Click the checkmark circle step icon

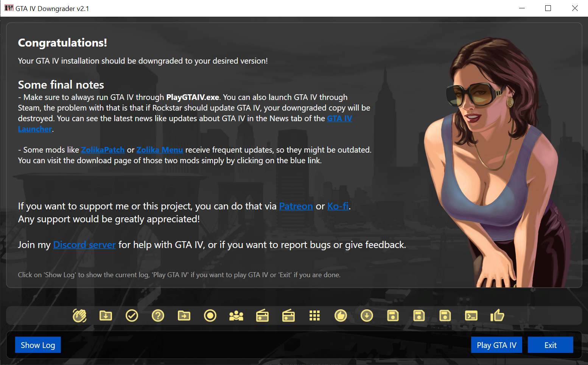coord(132,315)
